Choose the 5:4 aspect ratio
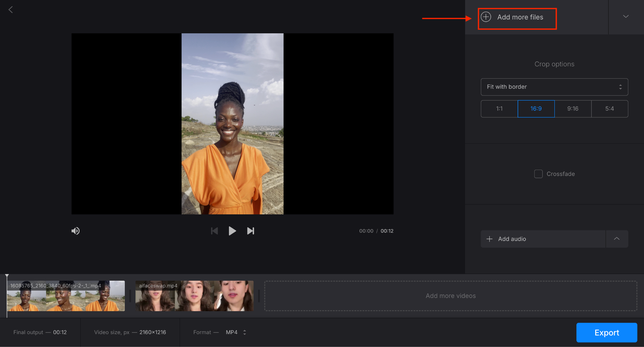 [x=610, y=109]
